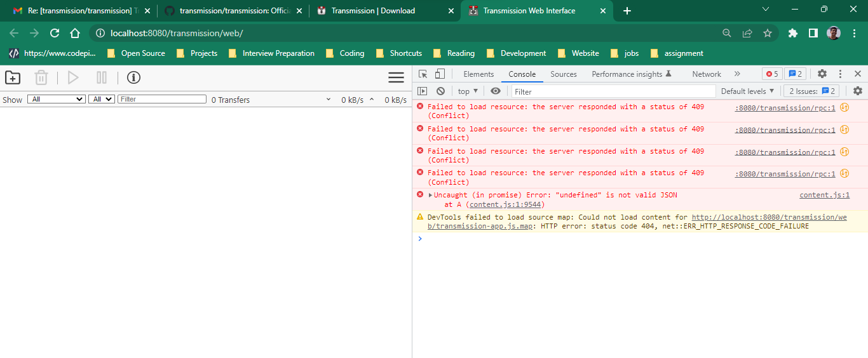
Task: Close the DevTools panel
Action: click(x=858, y=74)
